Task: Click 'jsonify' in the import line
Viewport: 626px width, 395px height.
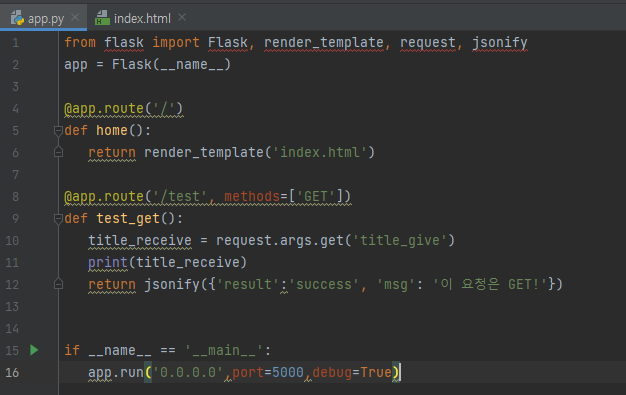Action: point(499,42)
